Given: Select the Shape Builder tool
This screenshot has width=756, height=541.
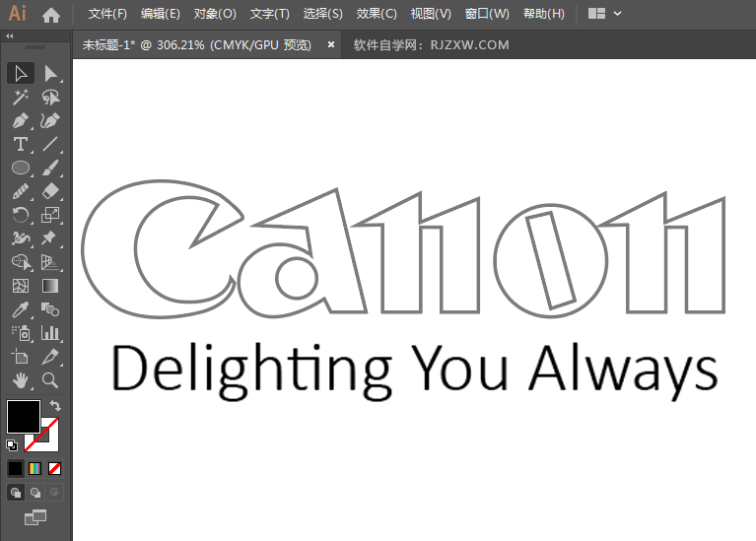Looking at the screenshot, I should point(21,262).
